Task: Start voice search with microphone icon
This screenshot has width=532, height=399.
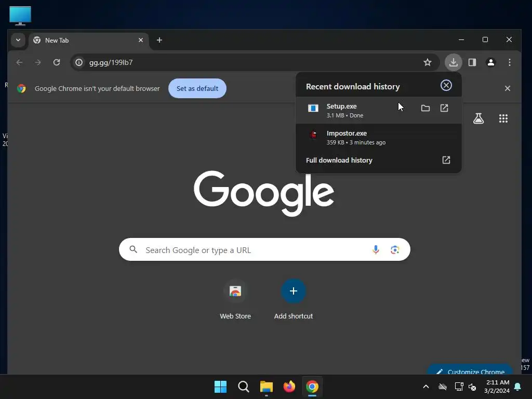Action: 376,250
